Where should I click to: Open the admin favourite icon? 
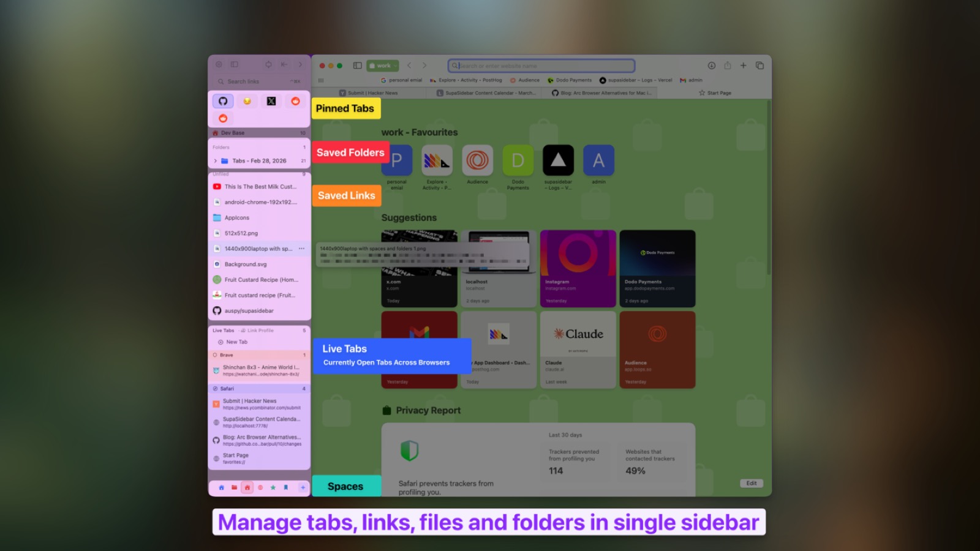[x=598, y=160]
